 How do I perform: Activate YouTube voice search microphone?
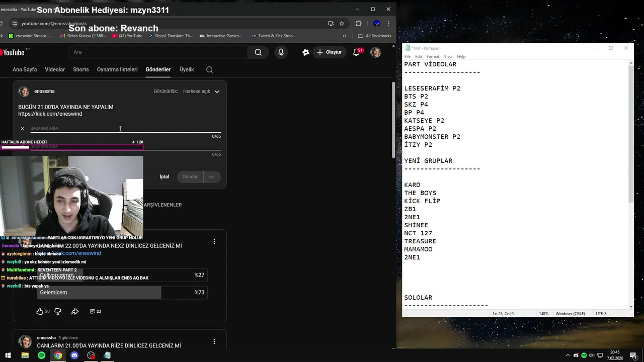click(281, 52)
